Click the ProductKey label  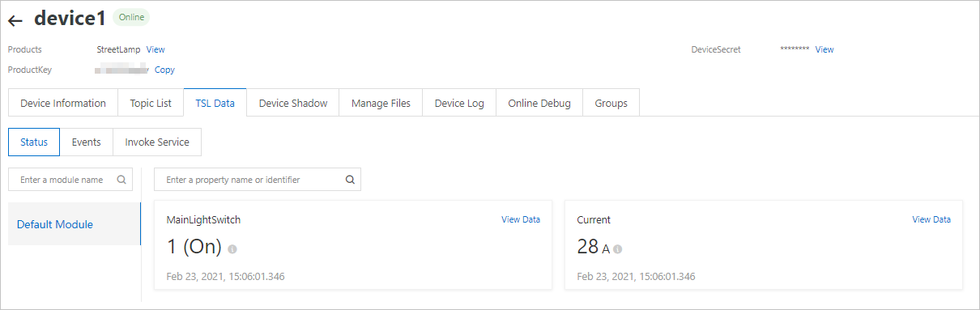click(x=30, y=70)
